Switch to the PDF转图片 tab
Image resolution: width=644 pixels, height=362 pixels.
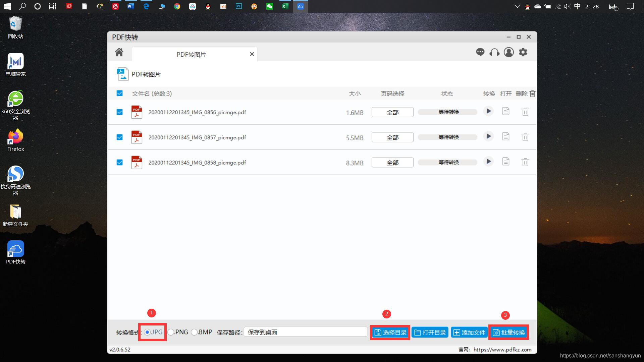[x=191, y=54]
